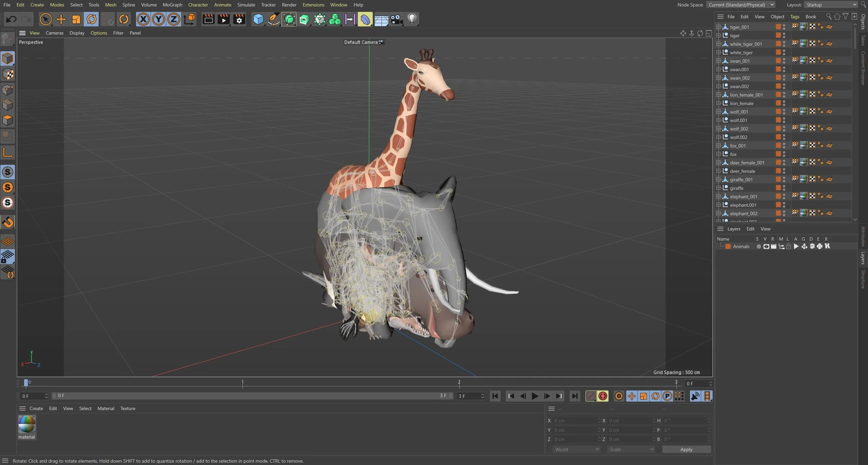Click the Locked Workplane icon
The image size is (868, 465).
[7, 257]
